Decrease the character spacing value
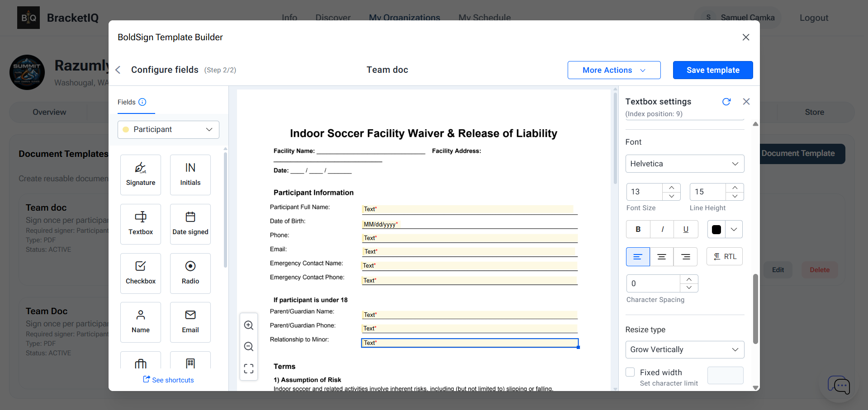 (x=689, y=288)
